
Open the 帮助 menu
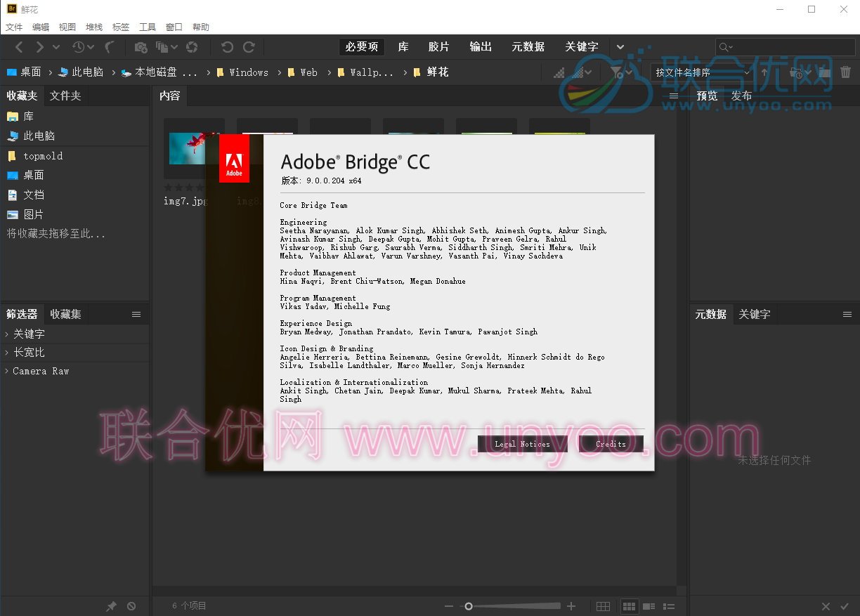click(201, 27)
